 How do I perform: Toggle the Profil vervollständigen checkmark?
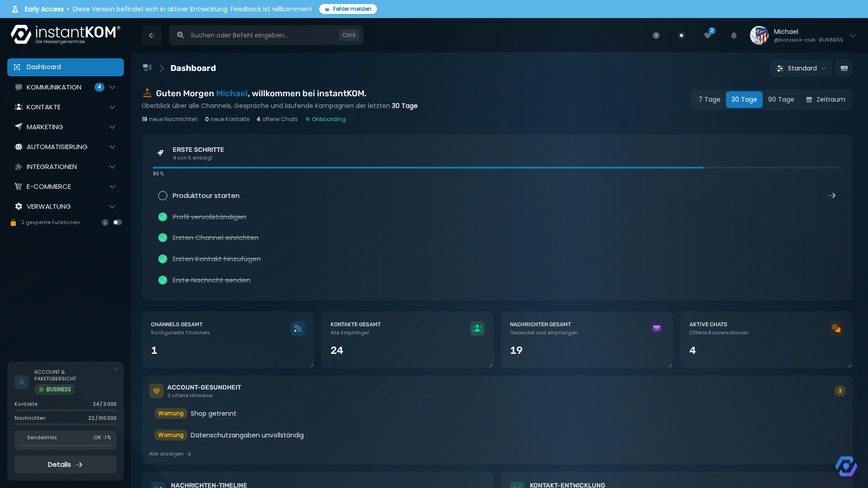(163, 217)
